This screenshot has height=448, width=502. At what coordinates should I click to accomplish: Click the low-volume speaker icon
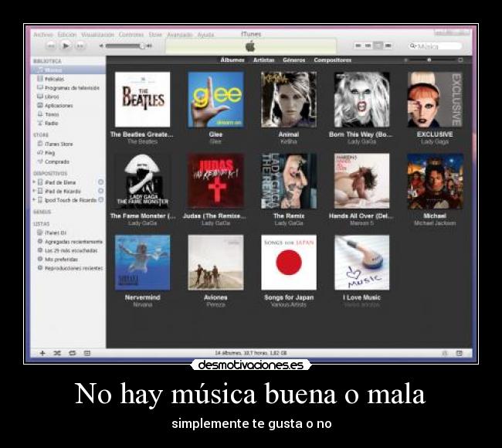click(x=101, y=46)
